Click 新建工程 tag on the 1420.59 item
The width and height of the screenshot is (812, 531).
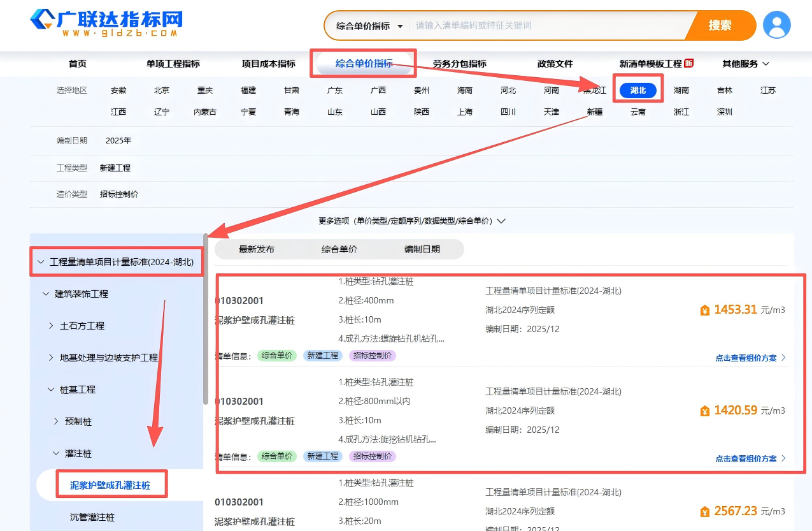(323, 456)
